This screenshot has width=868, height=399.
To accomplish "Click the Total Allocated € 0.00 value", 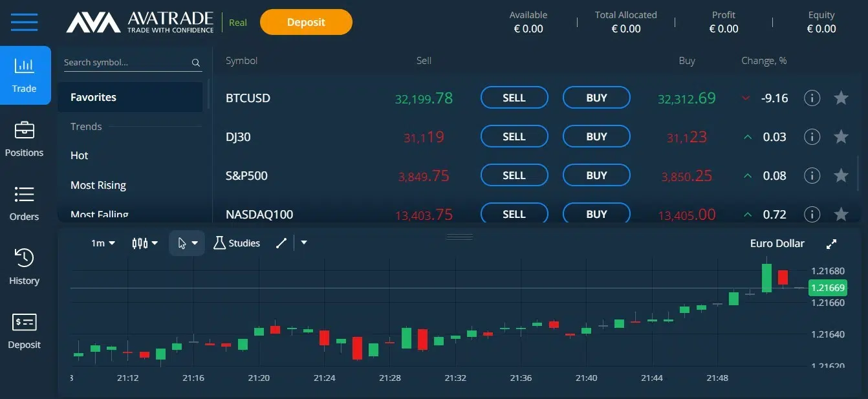I will 626,28.
